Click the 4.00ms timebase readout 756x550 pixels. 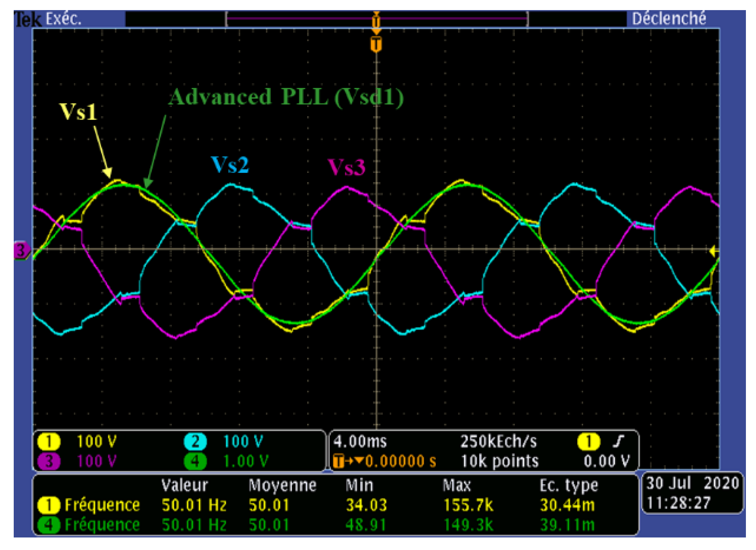[360, 442]
